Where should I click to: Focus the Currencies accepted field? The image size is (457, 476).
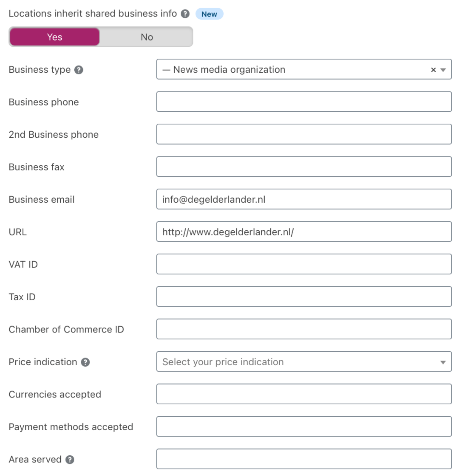[304, 395]
